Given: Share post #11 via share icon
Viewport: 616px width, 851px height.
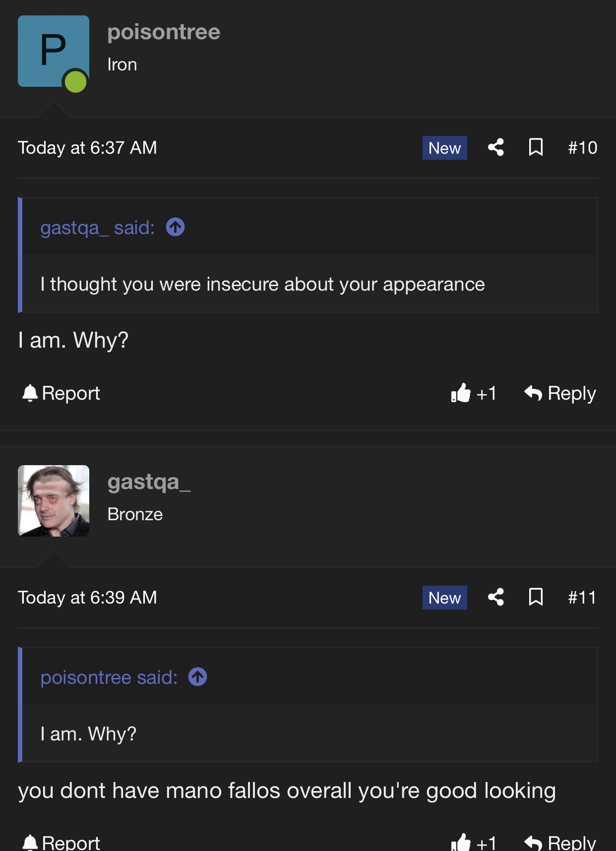Looking at the screenshot, I should [496, 597].
